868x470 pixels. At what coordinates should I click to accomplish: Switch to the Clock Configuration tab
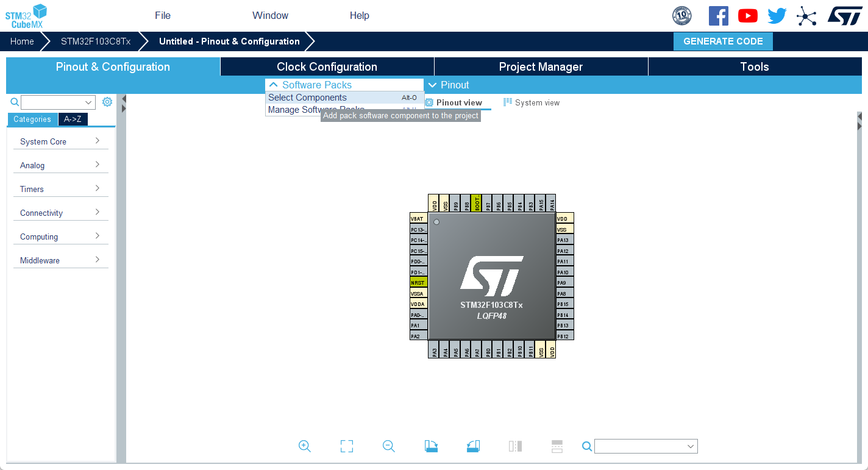point(327,66)
